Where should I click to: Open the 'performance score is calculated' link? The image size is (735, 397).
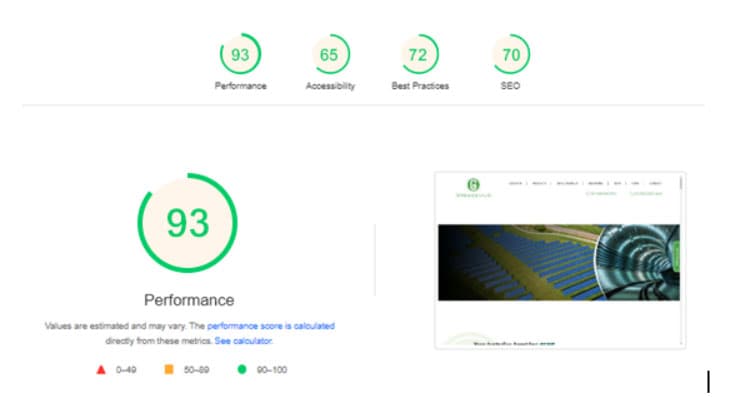coord(271,326)
